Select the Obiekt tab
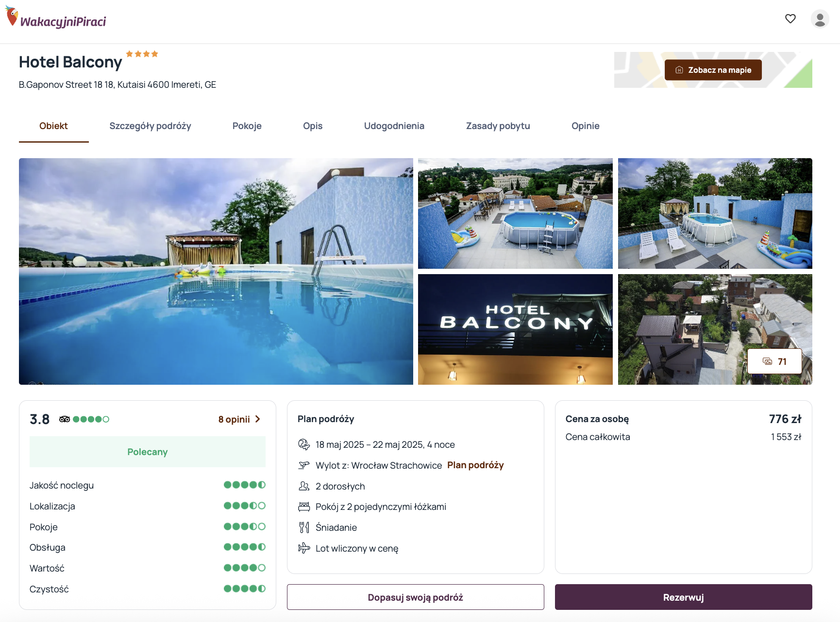840x622 pixels. click(x=53, y=126)
